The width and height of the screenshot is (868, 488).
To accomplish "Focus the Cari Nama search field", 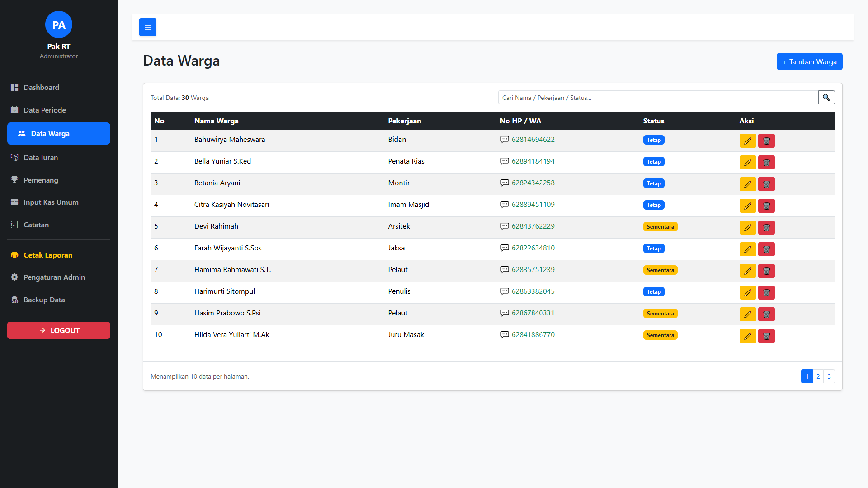I will [658, 98].
